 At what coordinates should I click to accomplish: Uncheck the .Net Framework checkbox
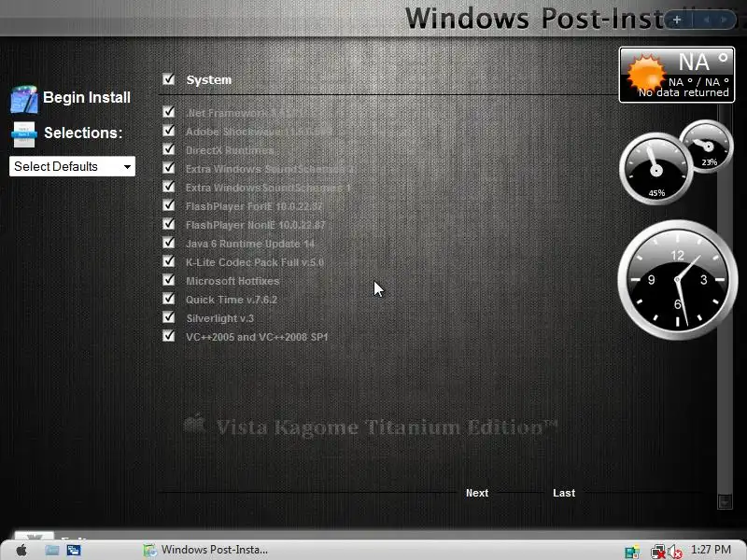coord(168,112)
